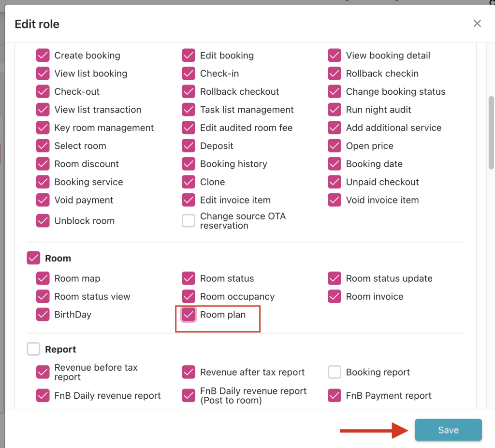Toggle the FnB Payment report checkbox
Viewport: 495px width, 448px height.
(x=335, y=395)
